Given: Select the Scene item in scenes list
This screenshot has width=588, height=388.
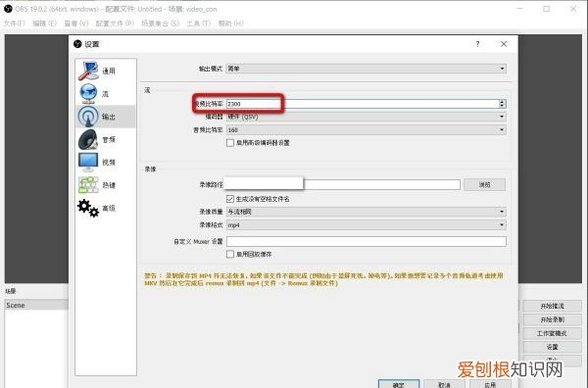Looking at the screenshot, I should click(x=36, y=305).
